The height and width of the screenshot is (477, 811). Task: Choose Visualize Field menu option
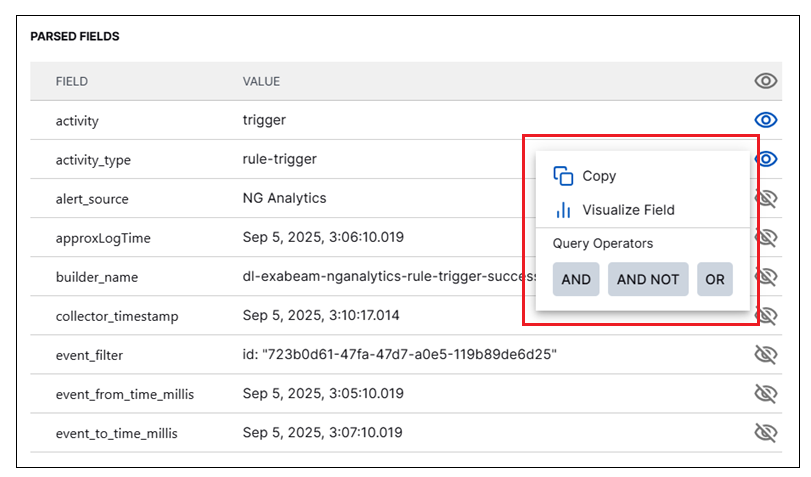coord(628,210)
